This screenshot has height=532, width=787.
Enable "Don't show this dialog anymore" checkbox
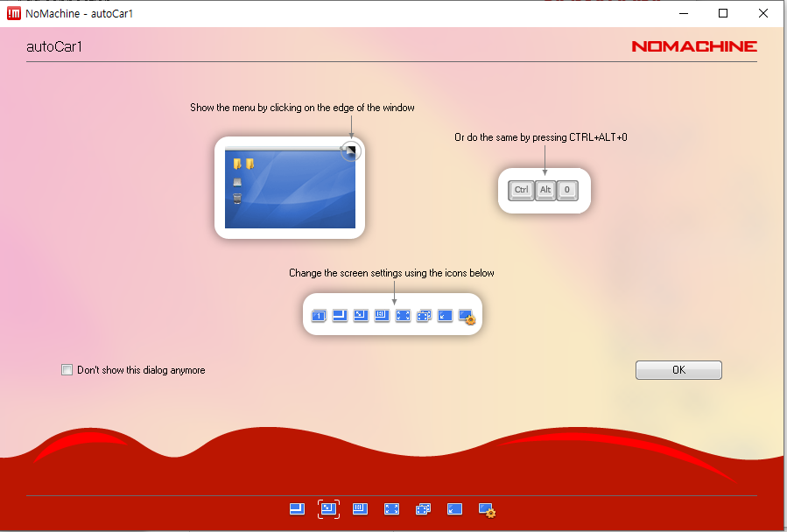[x=67, y=370]
